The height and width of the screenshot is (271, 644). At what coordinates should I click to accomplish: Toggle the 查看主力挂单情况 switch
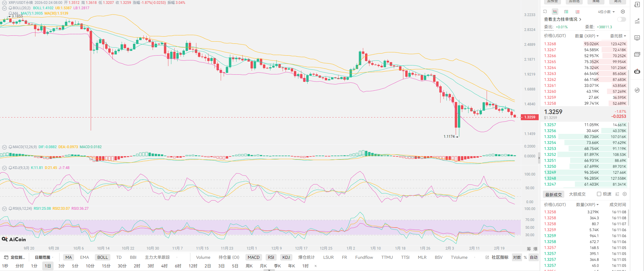click(621, 19)
